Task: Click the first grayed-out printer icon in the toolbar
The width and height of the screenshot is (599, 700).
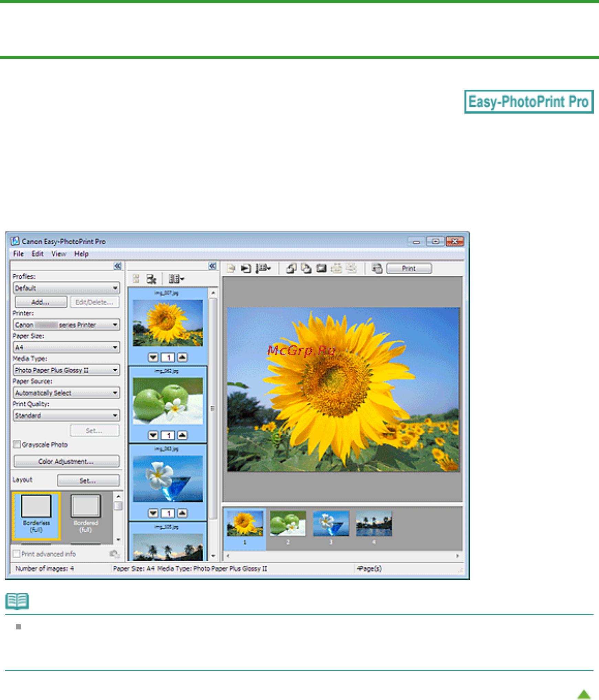Action: click(x=336, y=268)
